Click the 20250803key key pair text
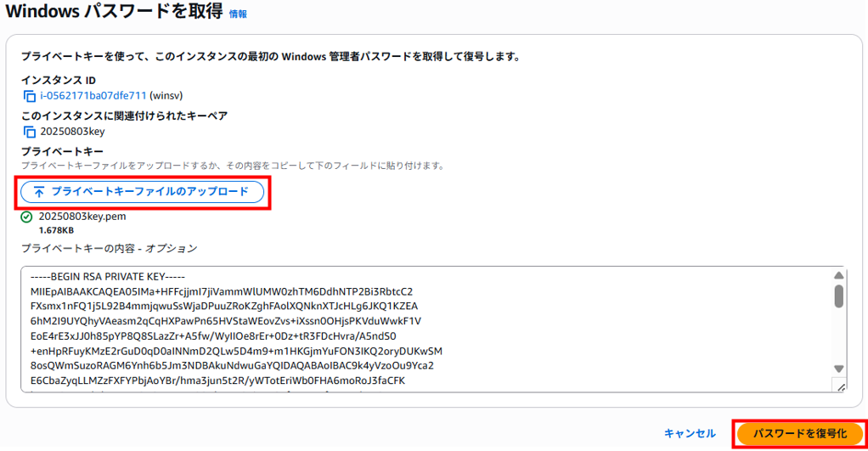Image resolution: width=868 pixels, height=451 pixels. click(72, 132)
